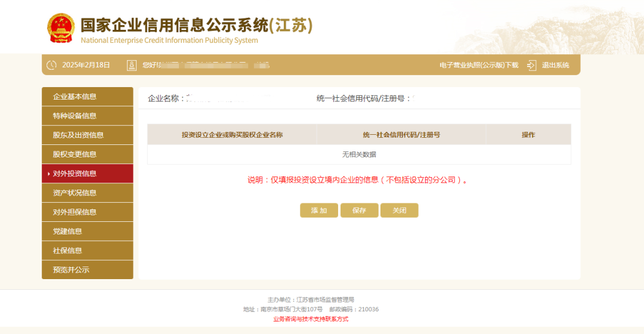Click the 国家企业信用信息公示系统 title
The height and width of the screenshot is (334, 644).
pos(196,25)
